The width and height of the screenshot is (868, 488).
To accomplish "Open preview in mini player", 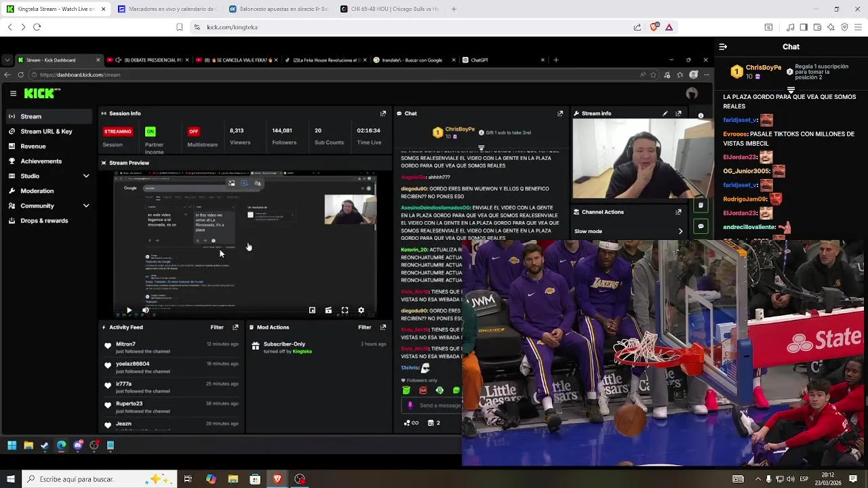I will 312,310.
